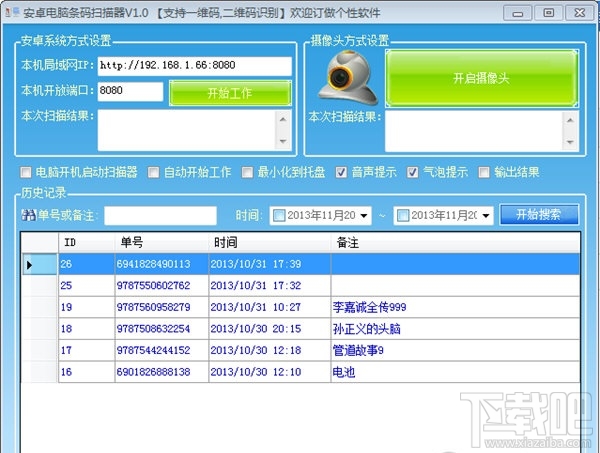Maximize the scanner window

click(x=548, y=13)
